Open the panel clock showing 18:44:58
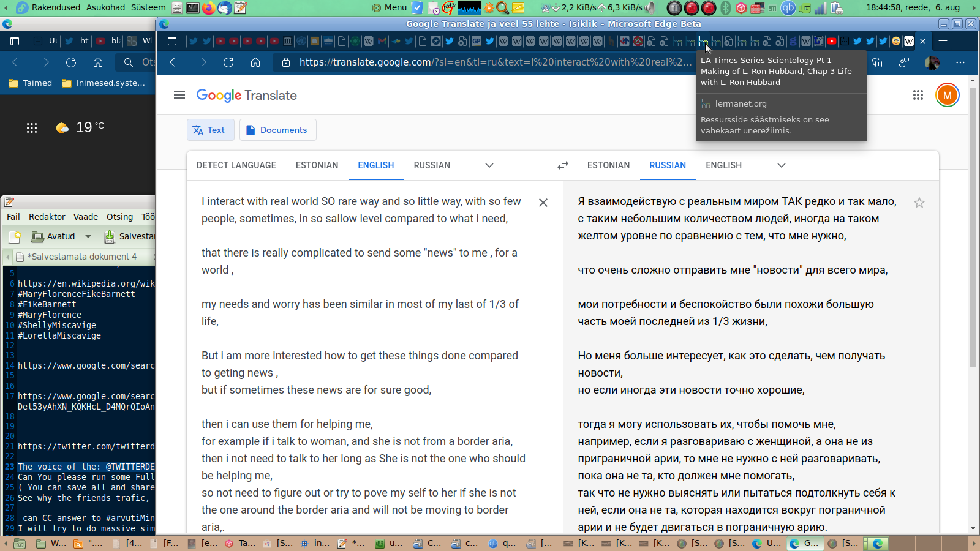980x551 pixels. [913, 7]
